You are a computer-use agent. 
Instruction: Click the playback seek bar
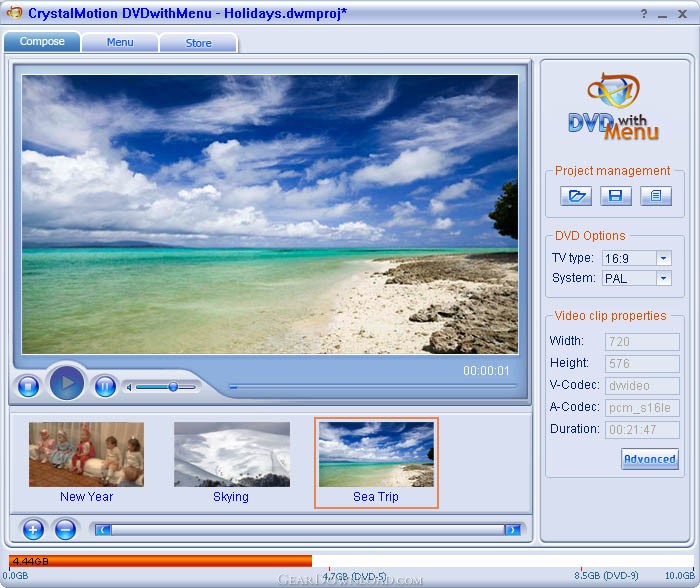pyautogui.click(x=373, y=387)
